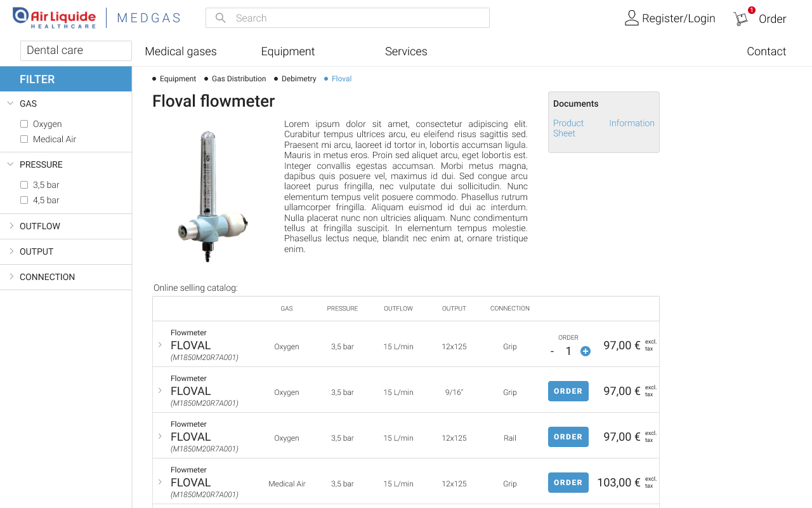Click the user profile icon
The width and height of the screenshot is (812, 508).
click(631, 18)
